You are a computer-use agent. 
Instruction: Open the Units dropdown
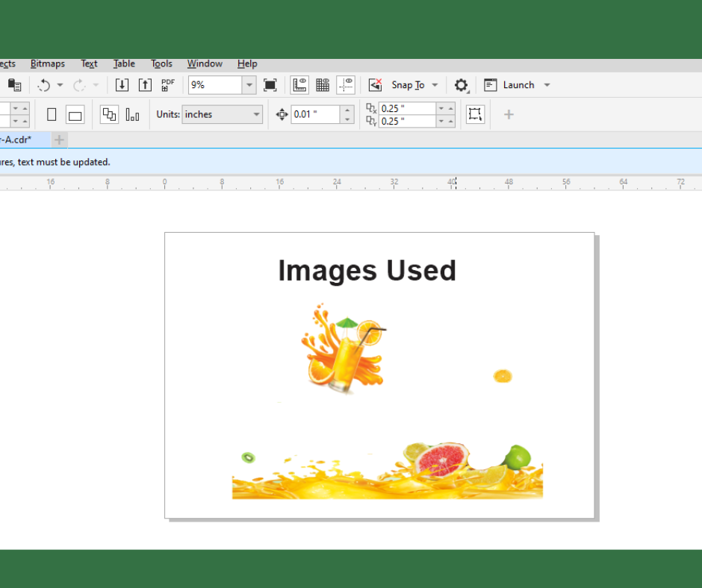coord(256,114)
